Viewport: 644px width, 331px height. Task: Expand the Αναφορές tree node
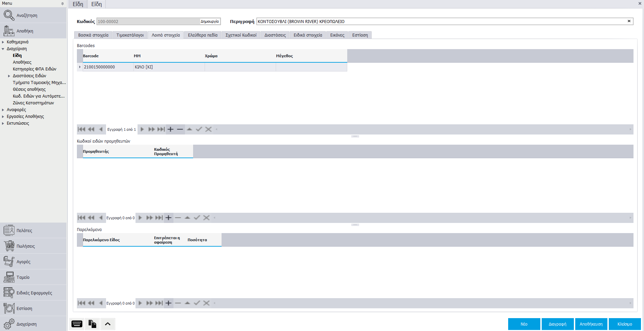click(x=3, y=110)
